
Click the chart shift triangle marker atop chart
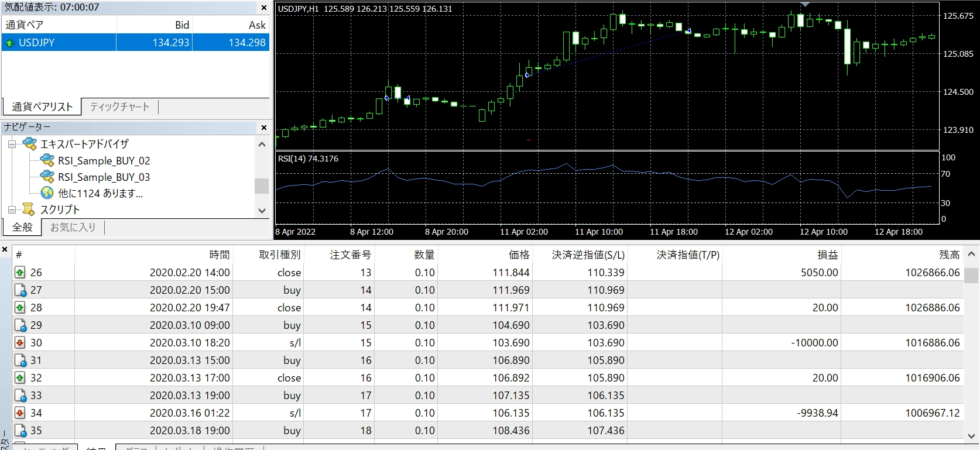pos(805,4)
